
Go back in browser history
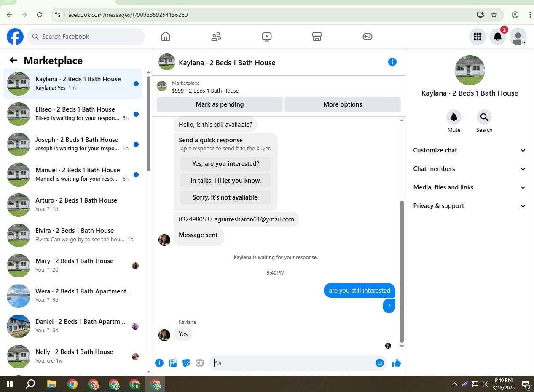9,15
